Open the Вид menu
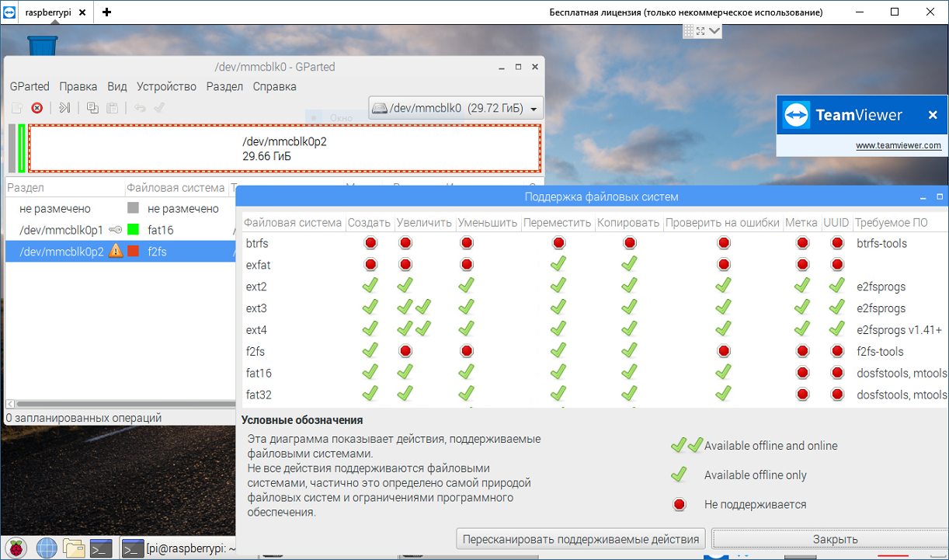The height and width of the screenshot is (560, 949). tap(117, 86)
